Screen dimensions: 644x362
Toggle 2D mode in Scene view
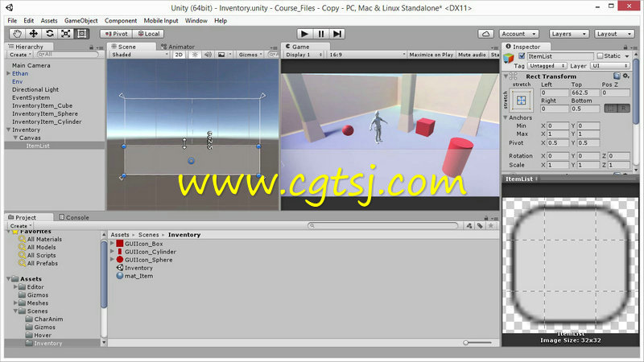click(179, 55)
